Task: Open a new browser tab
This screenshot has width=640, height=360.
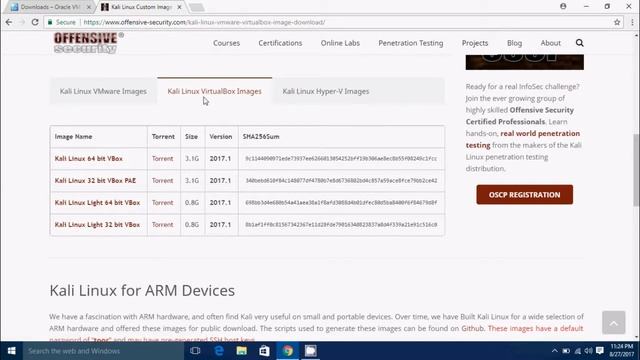Action: pyautogui.click(x=197, y=7)
